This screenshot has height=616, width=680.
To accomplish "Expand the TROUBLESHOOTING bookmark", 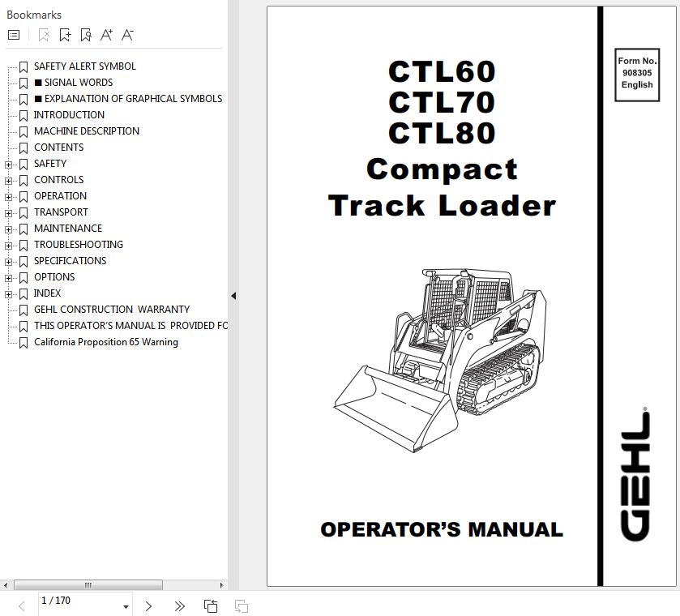I will pyautogui.click(x=8, y=246).
